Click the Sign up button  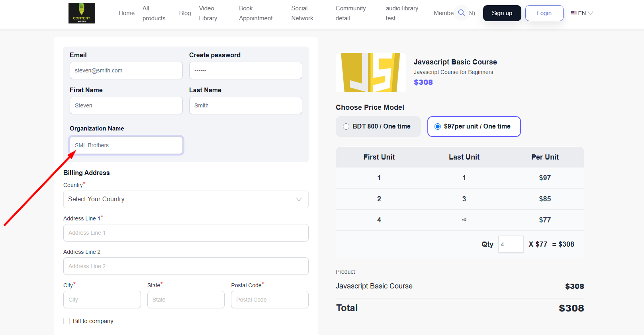[x=502, y=13]
